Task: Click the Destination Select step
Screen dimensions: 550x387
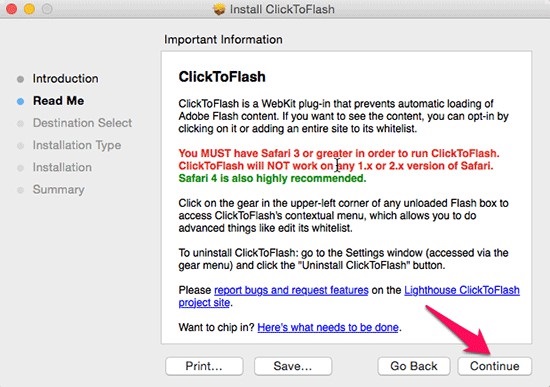Action: pyautogui.click(x=82, y=123)
